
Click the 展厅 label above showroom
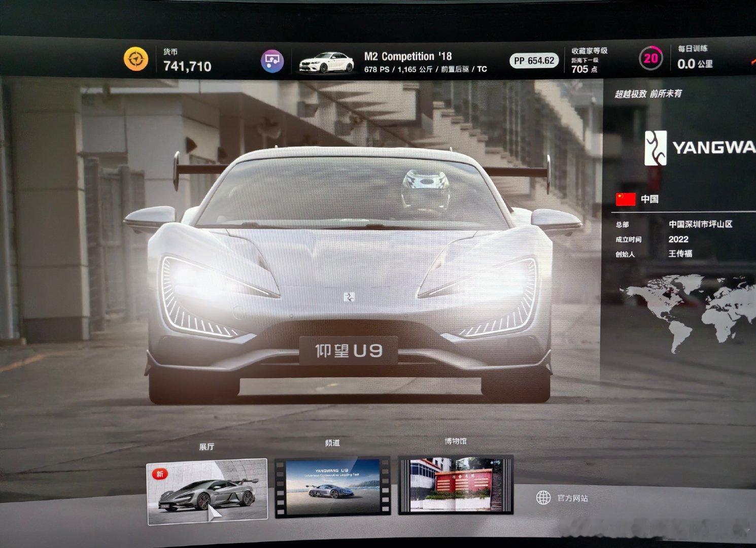[x=207, y=447]
